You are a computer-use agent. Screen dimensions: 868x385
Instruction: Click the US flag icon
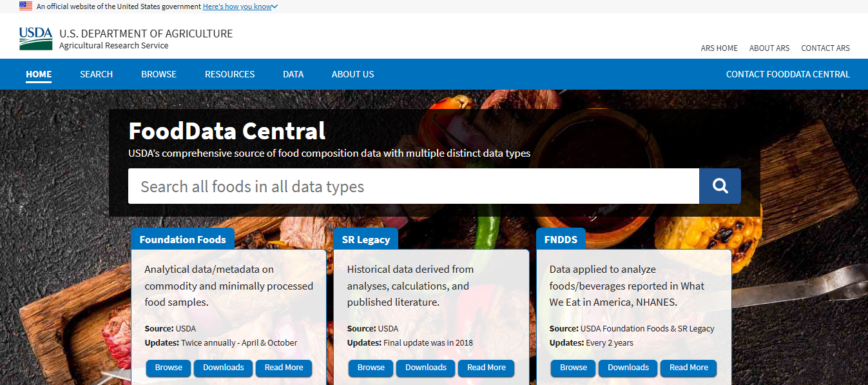[26, 6]
